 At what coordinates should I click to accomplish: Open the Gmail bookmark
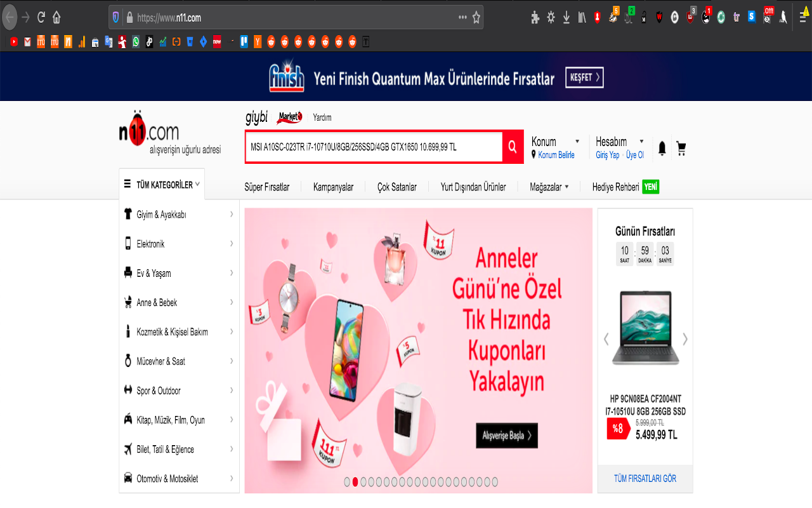(x=27, y=42)
